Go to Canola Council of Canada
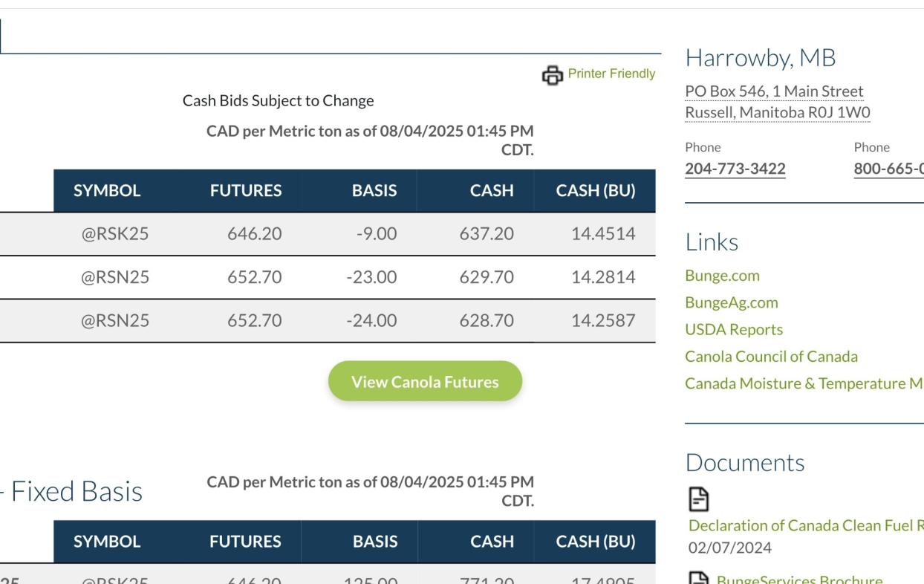 pos(771,356)
